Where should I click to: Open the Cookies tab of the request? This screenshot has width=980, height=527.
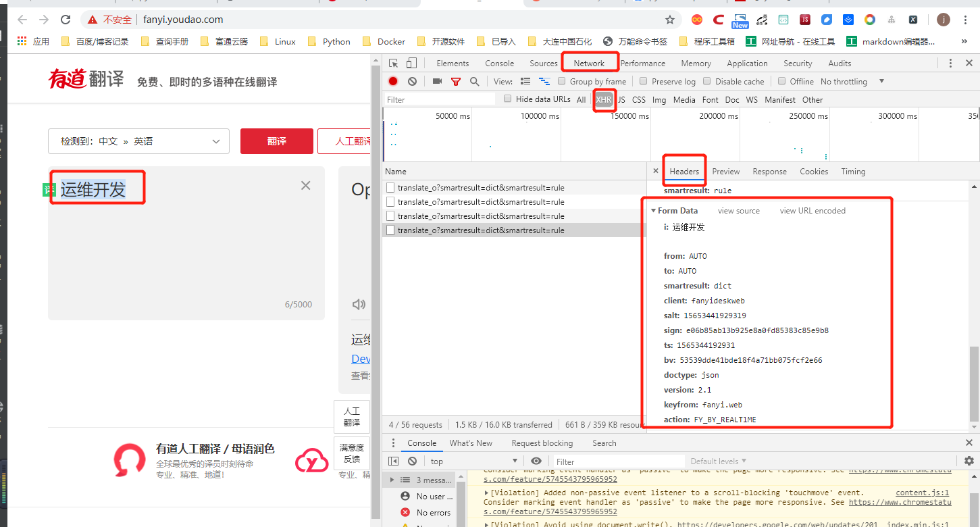814,172
